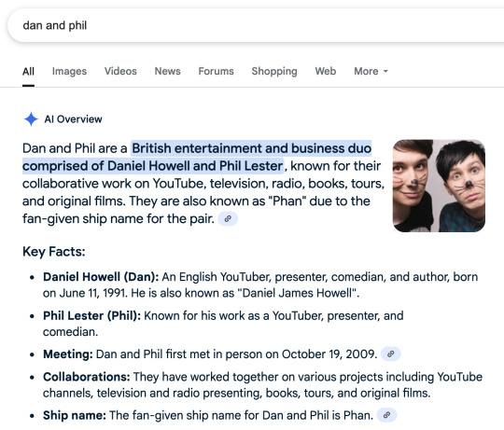Open source link icon after 'the pair.'
The width and height of the screenshot is (504, 430).
pos(228,218)
